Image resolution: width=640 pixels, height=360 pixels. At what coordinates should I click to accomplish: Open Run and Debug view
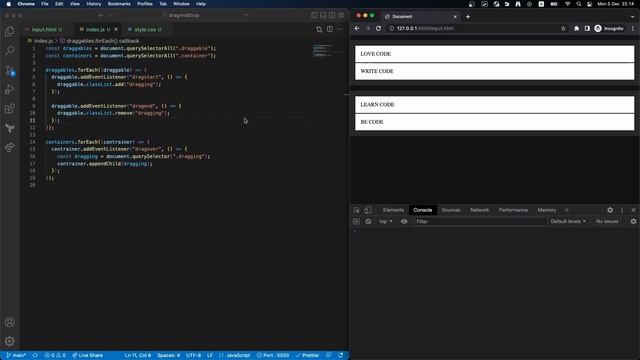pos(10,89)
